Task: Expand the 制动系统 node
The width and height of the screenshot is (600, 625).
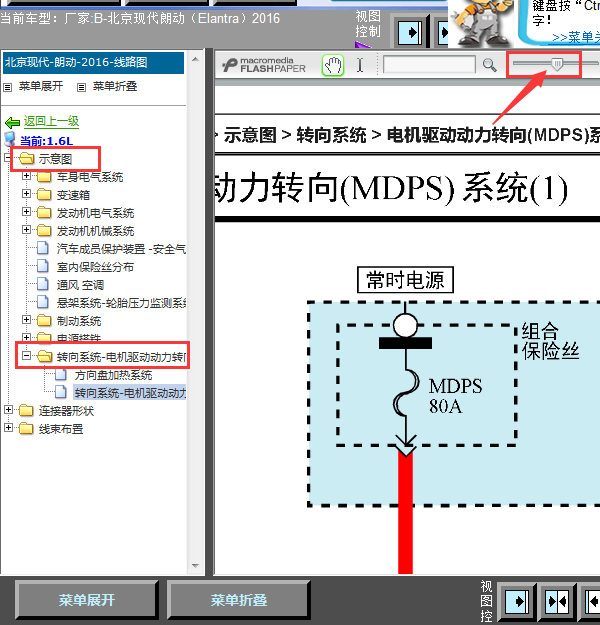Action: click(x=26, y=319)
